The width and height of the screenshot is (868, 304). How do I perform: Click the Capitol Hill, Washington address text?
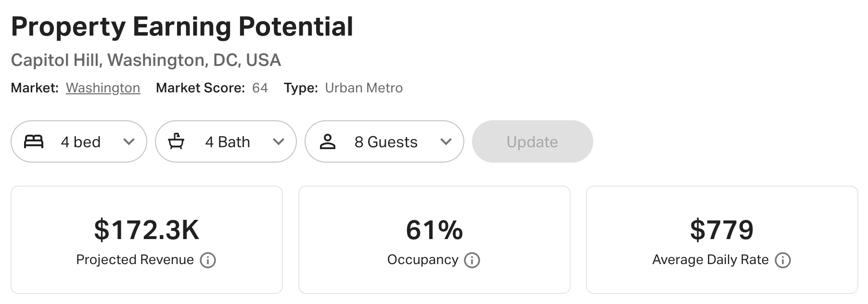point(146,60)
